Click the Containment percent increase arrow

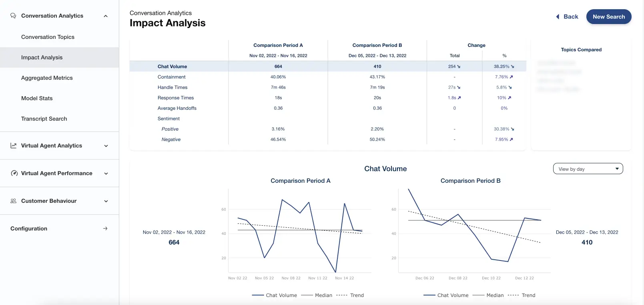[511, 77]
